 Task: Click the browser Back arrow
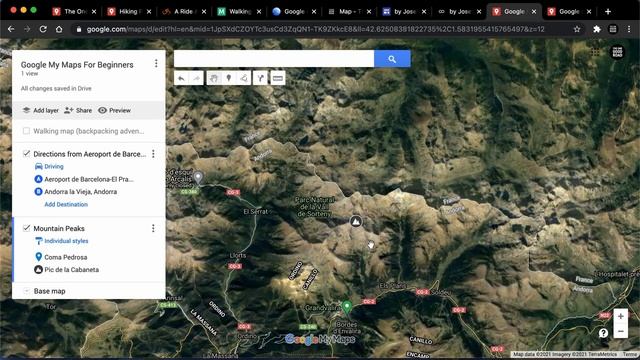(x=11, y=29)
